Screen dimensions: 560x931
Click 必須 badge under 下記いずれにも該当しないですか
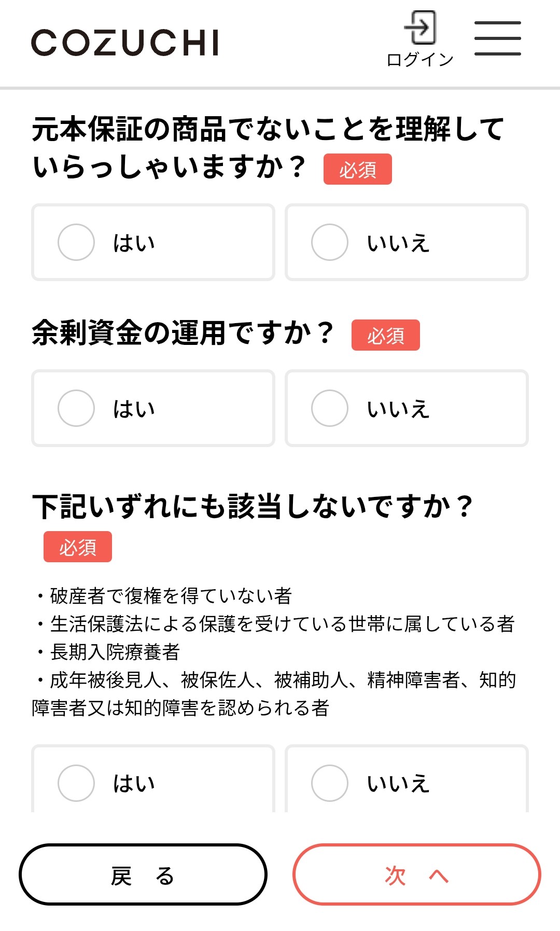point(78,547)
